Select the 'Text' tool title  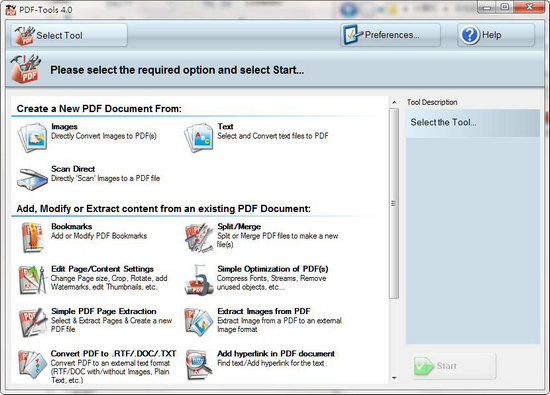(225, 126)
